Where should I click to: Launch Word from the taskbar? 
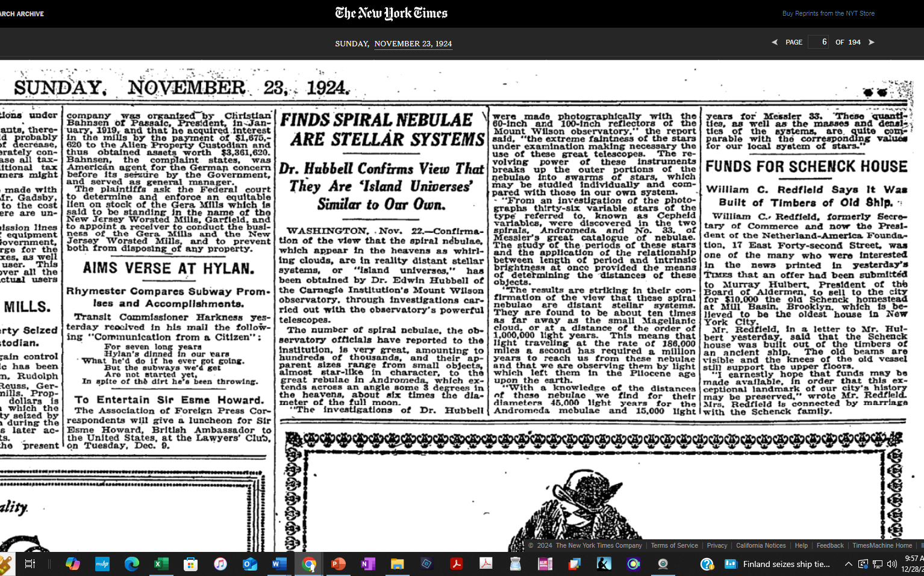[x=279, y=564]
